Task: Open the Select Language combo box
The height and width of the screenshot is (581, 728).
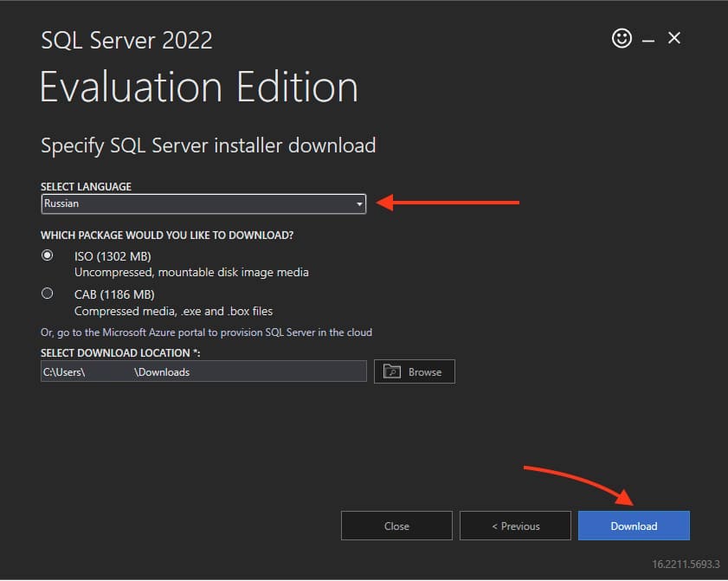Action: coord(203,203)
